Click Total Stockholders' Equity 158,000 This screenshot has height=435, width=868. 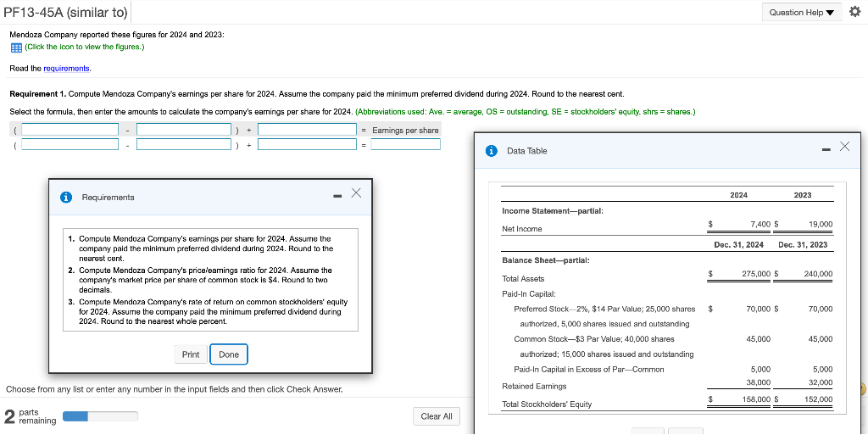757,399
